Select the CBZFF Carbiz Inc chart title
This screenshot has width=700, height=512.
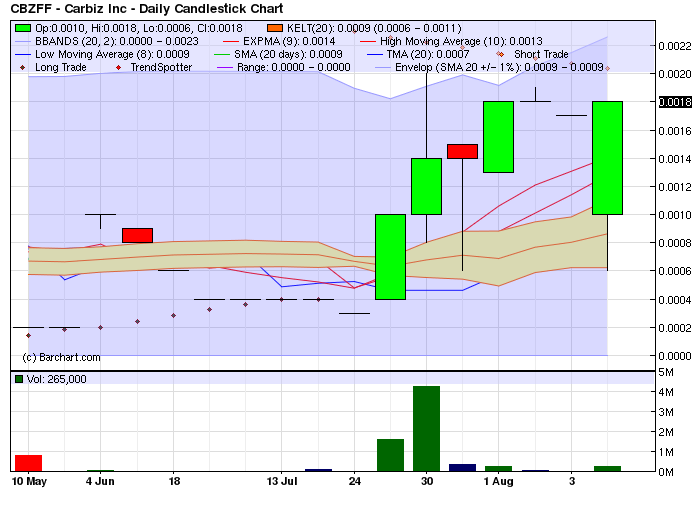pos(146,8)
